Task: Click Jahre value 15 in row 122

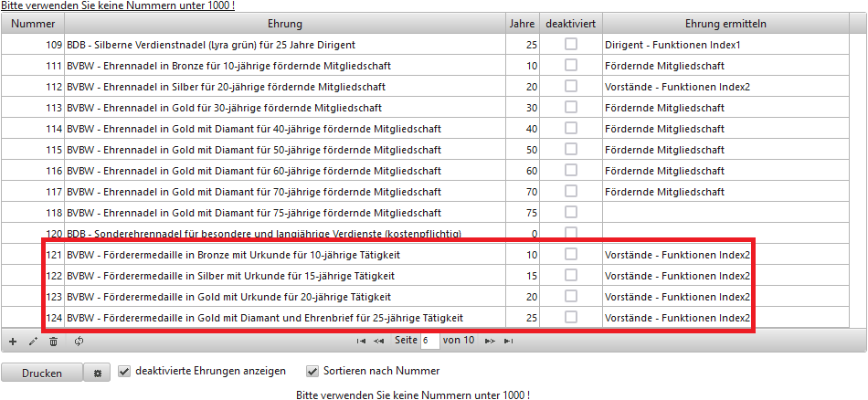Action: (x=523, y=276)
